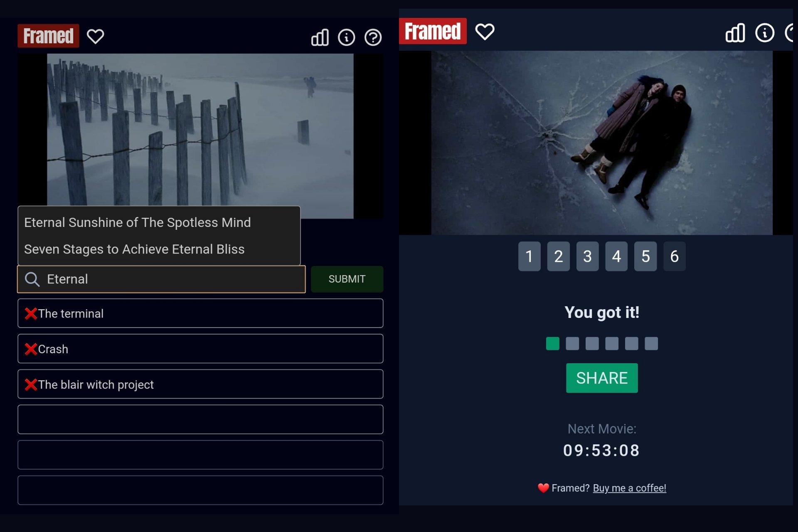Open statistics bar chart in left panel
This screenshot has height=532, width=798.
[320, 37]
